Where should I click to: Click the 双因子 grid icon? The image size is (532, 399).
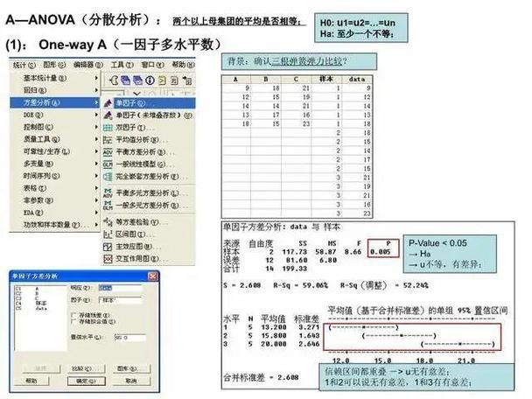click(108, 128)
